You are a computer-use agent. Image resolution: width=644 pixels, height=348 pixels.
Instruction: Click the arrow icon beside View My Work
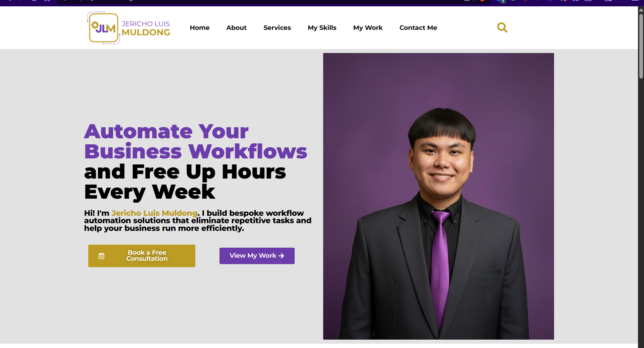(281, 256)
